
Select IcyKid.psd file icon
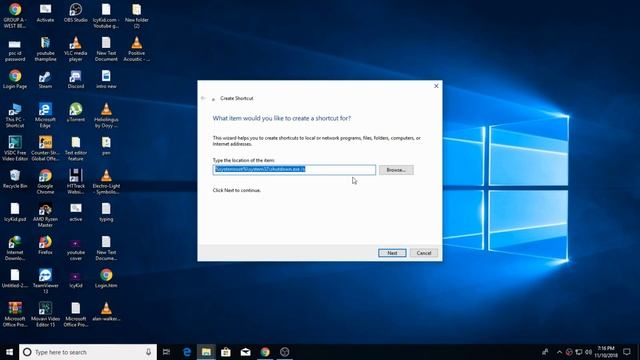point(15,212)
